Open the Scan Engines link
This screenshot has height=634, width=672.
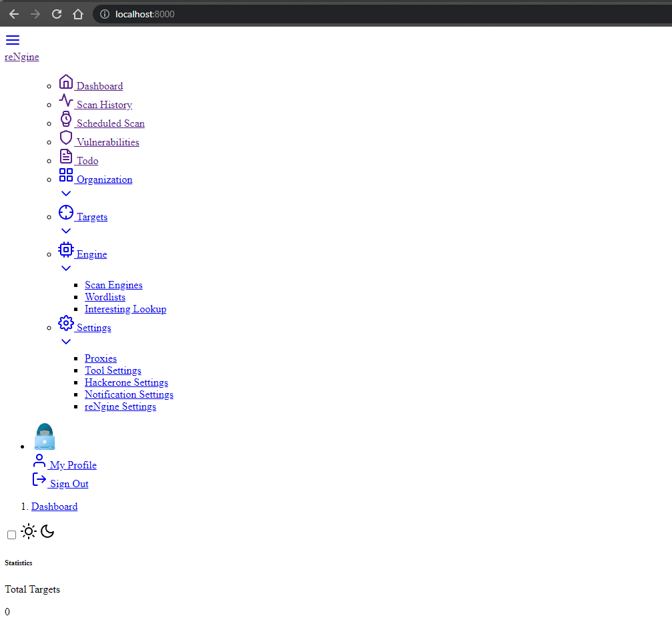[113, 285]
